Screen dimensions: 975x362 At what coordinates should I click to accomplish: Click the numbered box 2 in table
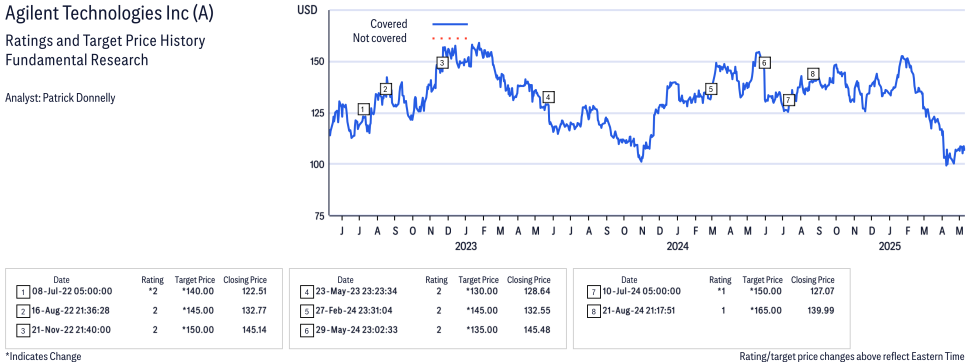coord(22,311)
